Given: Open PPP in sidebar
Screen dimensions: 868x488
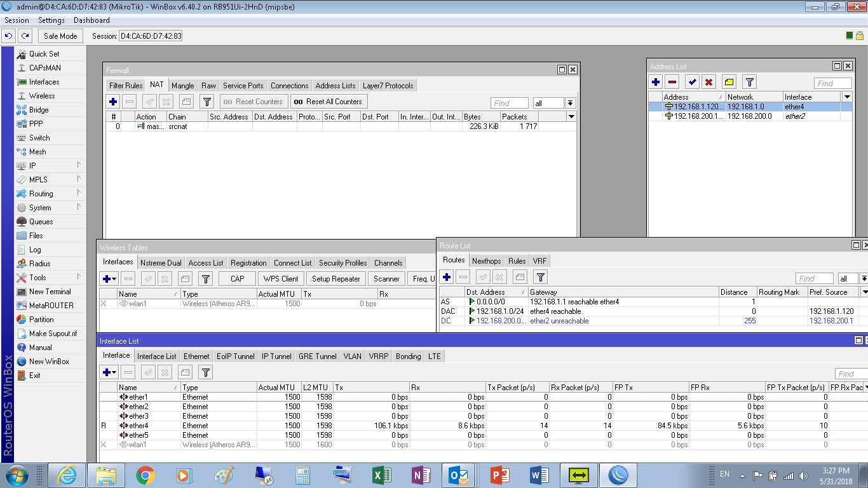Looking at the screenshot, I should tap(36, 124).
